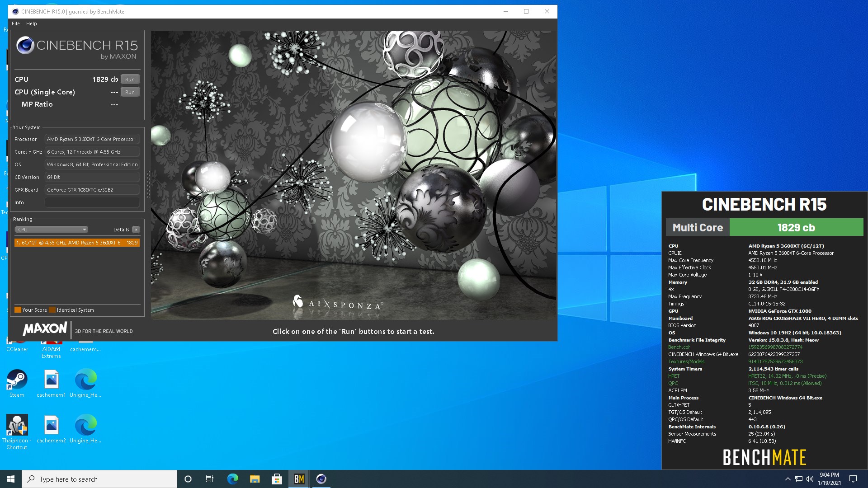The width and height of the screenshot is (868, 488).
Task: Click the MAXON logo at bottom
Action: click(x=45, y=329)
